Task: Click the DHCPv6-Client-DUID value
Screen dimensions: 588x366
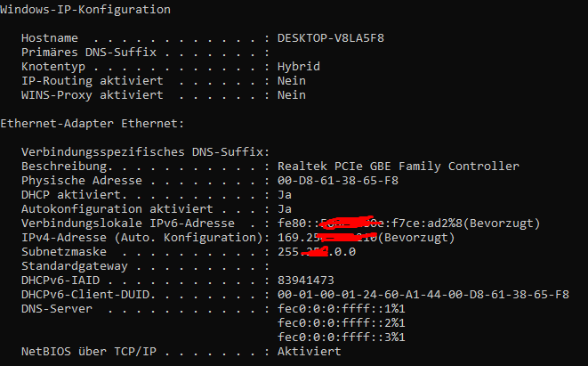Action: tap(423, 295)
